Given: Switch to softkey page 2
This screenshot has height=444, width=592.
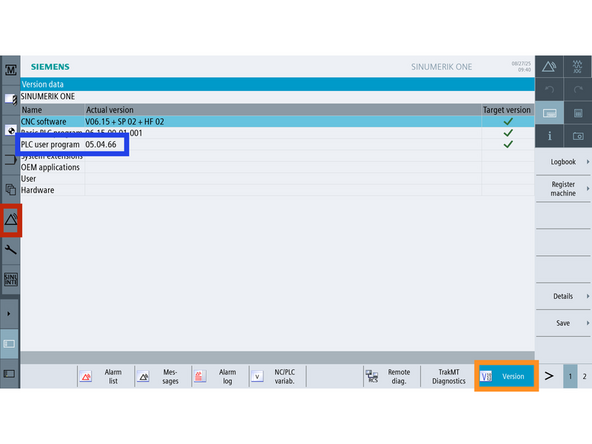Looking at the screenshot, I should tap(584, 376).
